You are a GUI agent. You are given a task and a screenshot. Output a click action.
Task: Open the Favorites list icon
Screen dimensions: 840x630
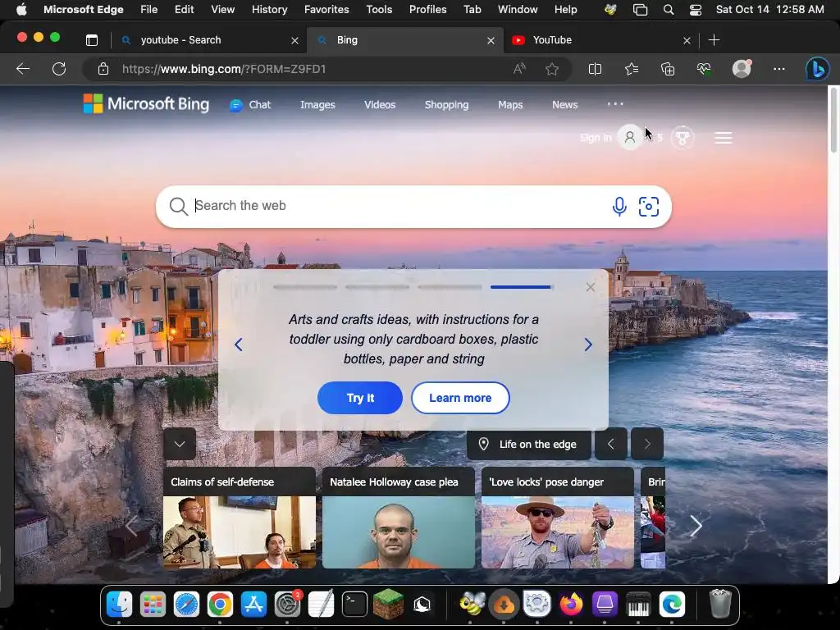(x=632, y=69)
